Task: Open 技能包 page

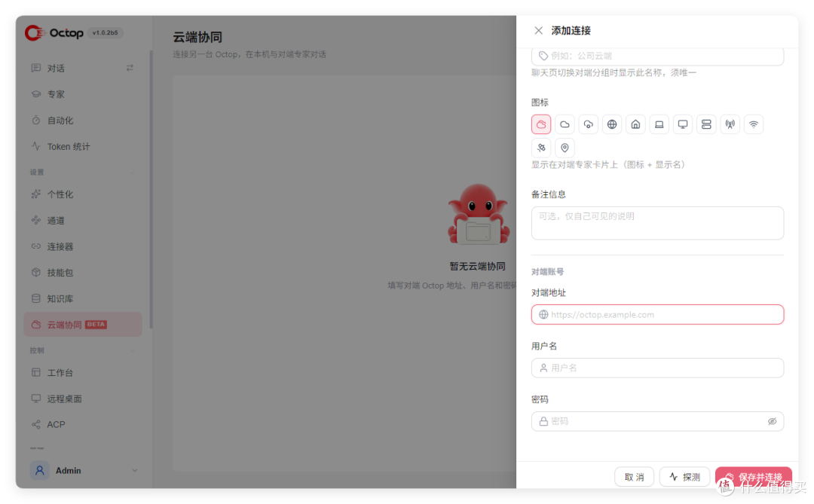Action: pyautogui.click(x=83, y=273)
